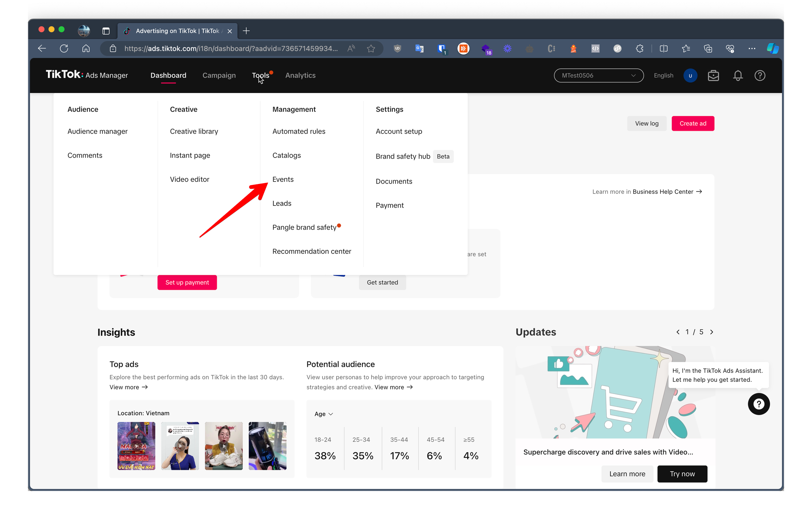Click the user avatar icon
This screenshot has height=528, width=812.
[690, 75]
